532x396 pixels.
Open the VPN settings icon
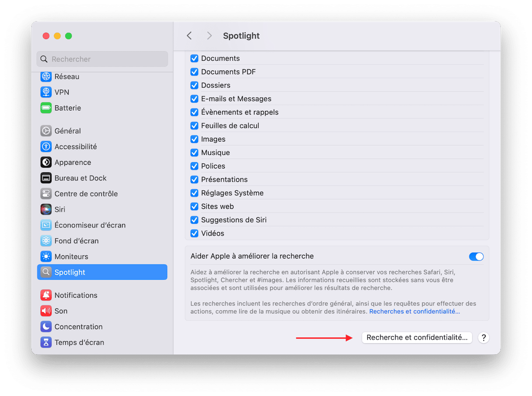pos(46,92)
